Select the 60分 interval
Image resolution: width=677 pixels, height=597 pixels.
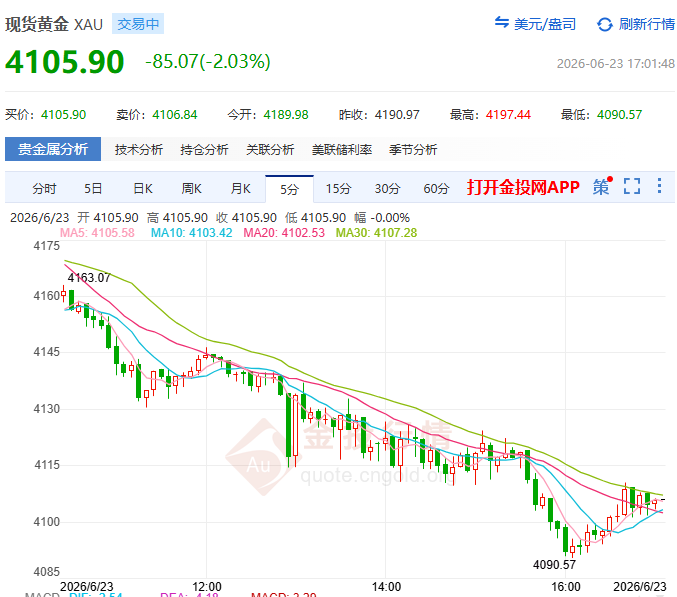pyautogui.click(x=437, y=189)
